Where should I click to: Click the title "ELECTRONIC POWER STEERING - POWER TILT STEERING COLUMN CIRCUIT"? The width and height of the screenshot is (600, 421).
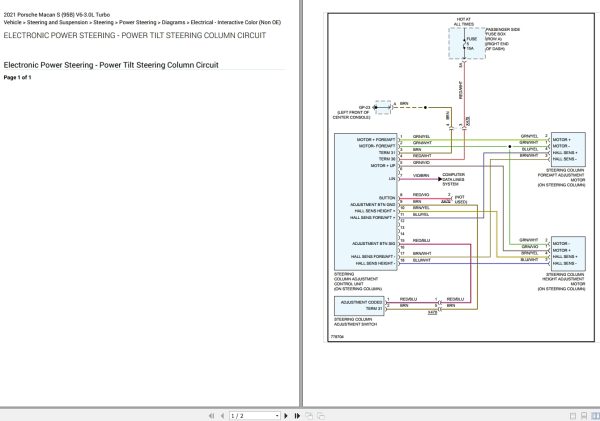click(x=135, y=36)
